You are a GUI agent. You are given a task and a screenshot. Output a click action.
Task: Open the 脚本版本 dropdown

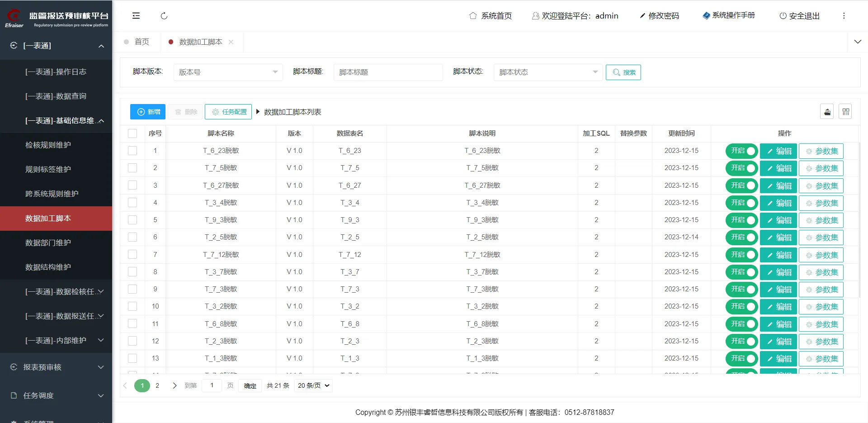click(228, 72)
